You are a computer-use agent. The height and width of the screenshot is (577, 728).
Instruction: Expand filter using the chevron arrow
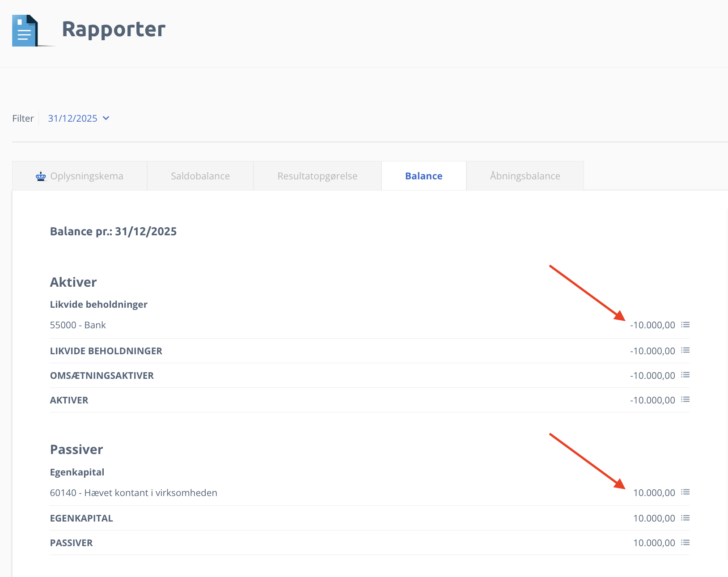click(x=106, y=118)
